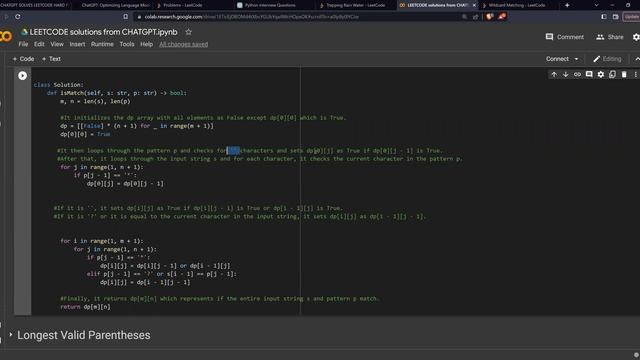
Task: Click the notebook title to rename
Action: [x=103, y=32]
